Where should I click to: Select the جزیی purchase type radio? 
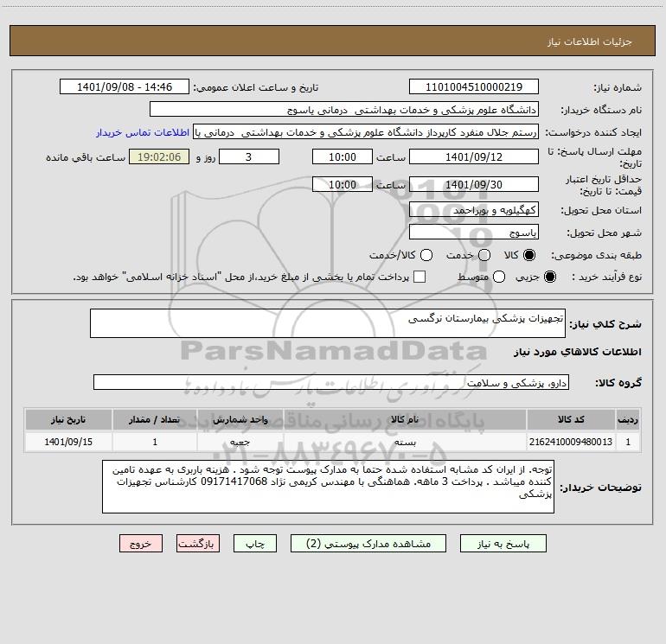coord(549,277)
